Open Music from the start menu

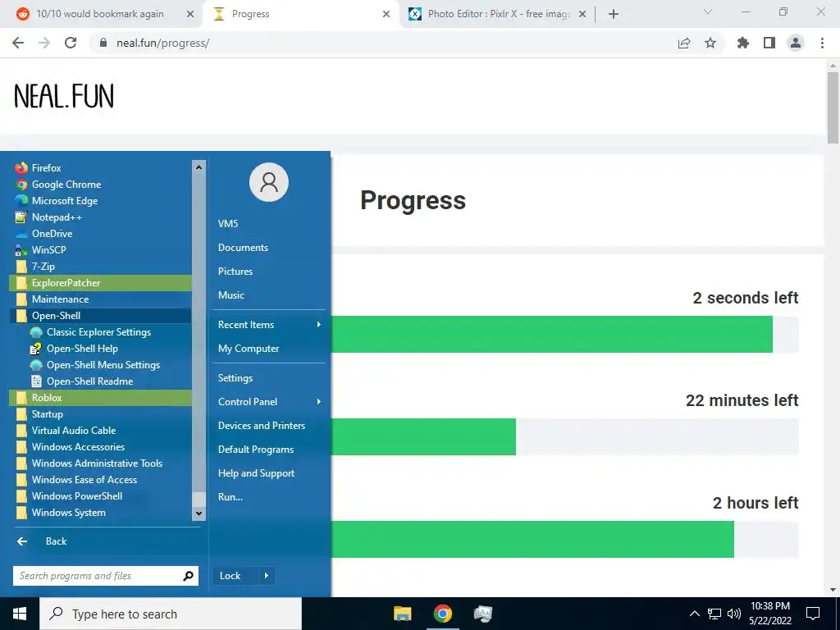point(269,295)
